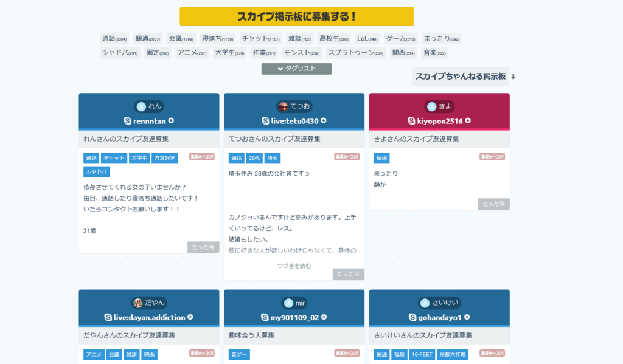Click きよ's avatar icon
Viewport: 623px width, 364px height.
[x=432, y=105]
